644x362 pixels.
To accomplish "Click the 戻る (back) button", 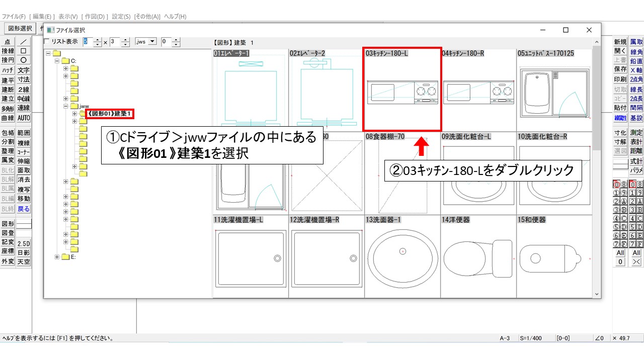I will [23, 208].
